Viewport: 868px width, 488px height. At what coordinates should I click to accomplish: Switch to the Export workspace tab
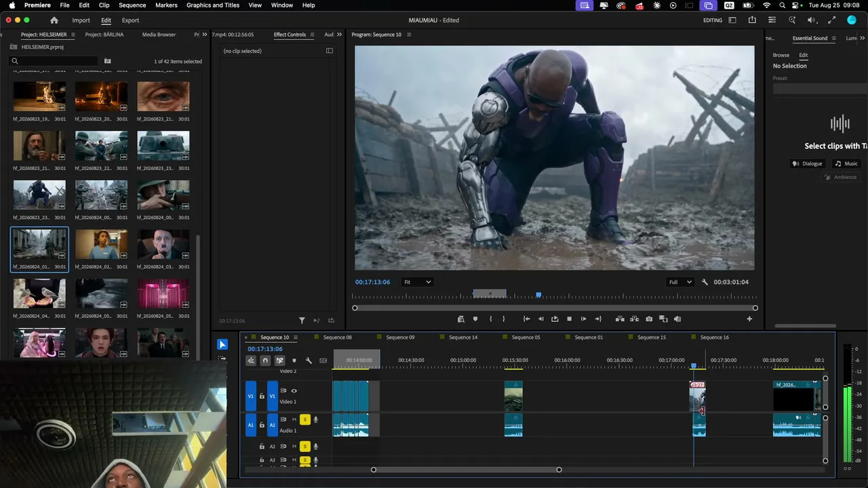(130, 20)
